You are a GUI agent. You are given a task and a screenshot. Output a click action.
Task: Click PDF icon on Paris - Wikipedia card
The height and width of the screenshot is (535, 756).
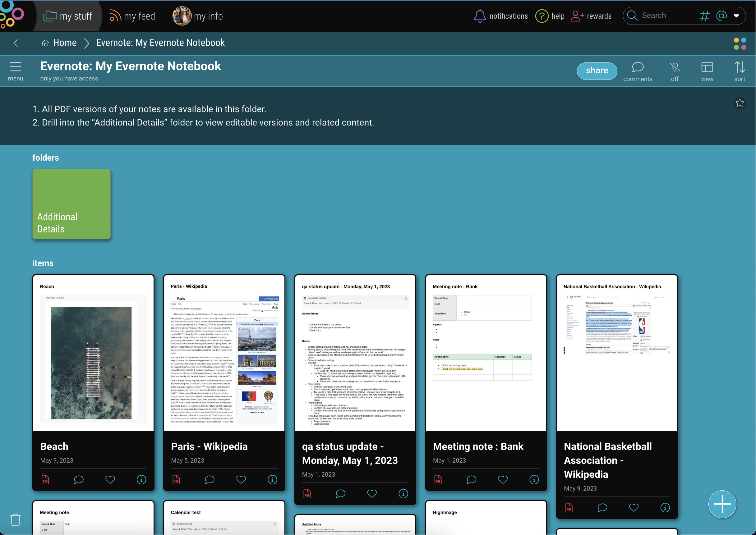[x=176, y=480]
